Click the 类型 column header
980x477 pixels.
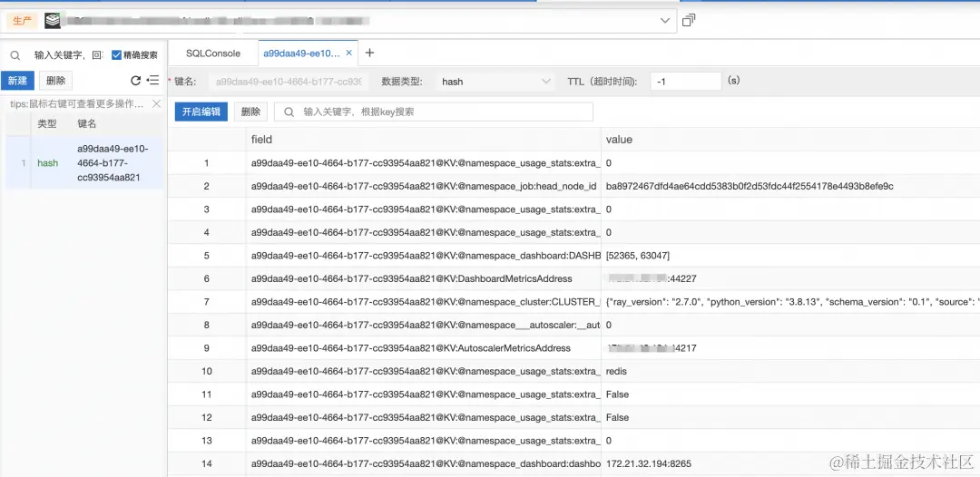47,124
